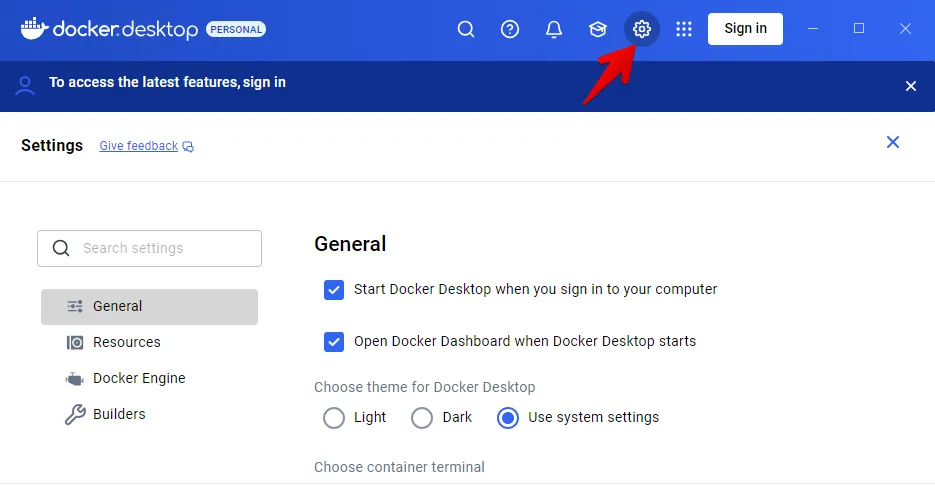
Task: Select Use system settings theme option
Action: click(x=508, y=417)
